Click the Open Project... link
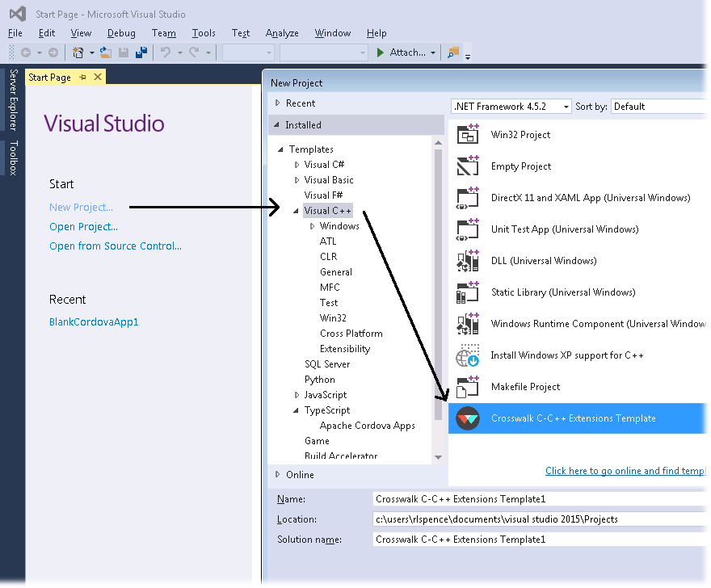711x588 pixels. (83, 227)
